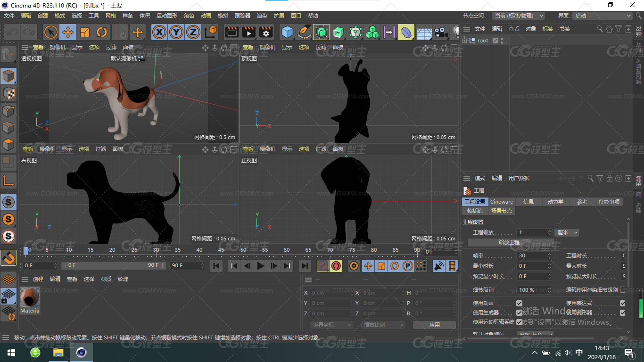644x362 pixels.
Task: Render to Picture Viewer
Action: 248,32
